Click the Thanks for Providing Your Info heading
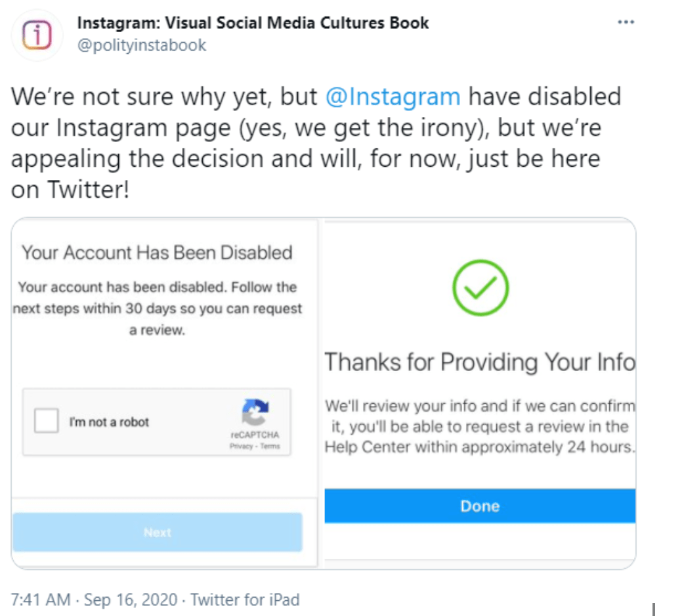 click(x=480, y=362)
